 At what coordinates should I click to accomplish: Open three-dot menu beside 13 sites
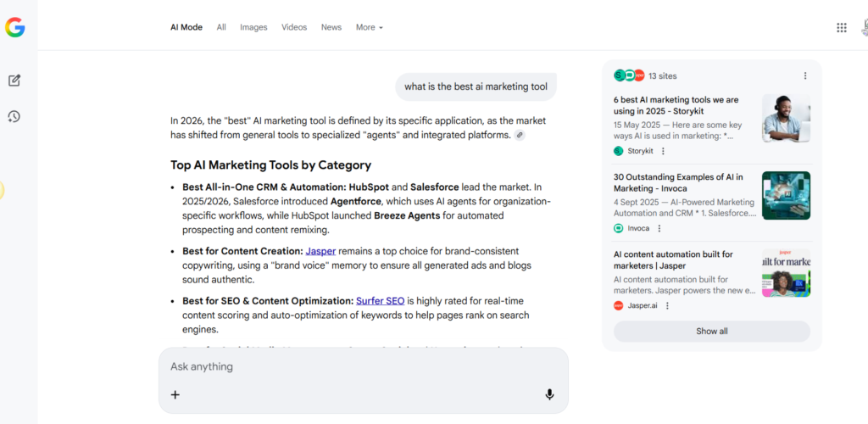coord(804,75)
